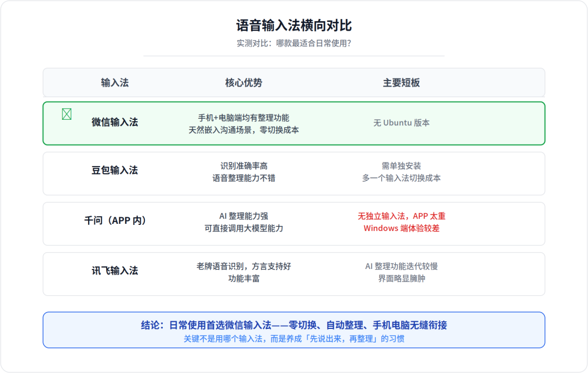Click the text 界面略显臃肿
Screen dimensions: 588x373
click(x=401, y=279)
